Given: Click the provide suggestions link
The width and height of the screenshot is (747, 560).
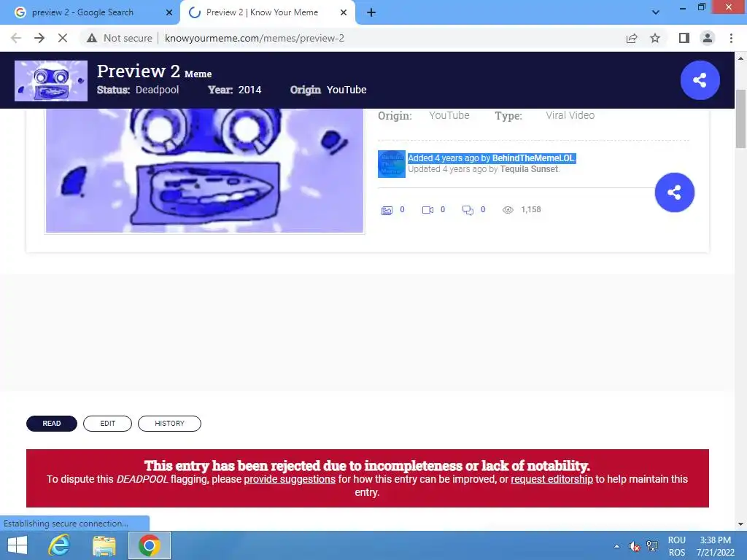Looking at the screenshot, I should pos(290,479).
